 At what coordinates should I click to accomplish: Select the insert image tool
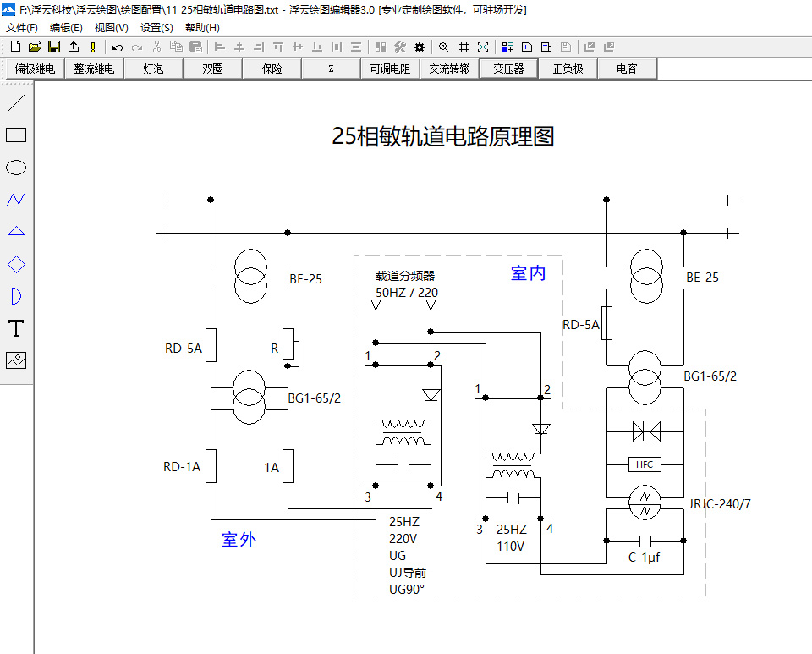pos(16,360)
